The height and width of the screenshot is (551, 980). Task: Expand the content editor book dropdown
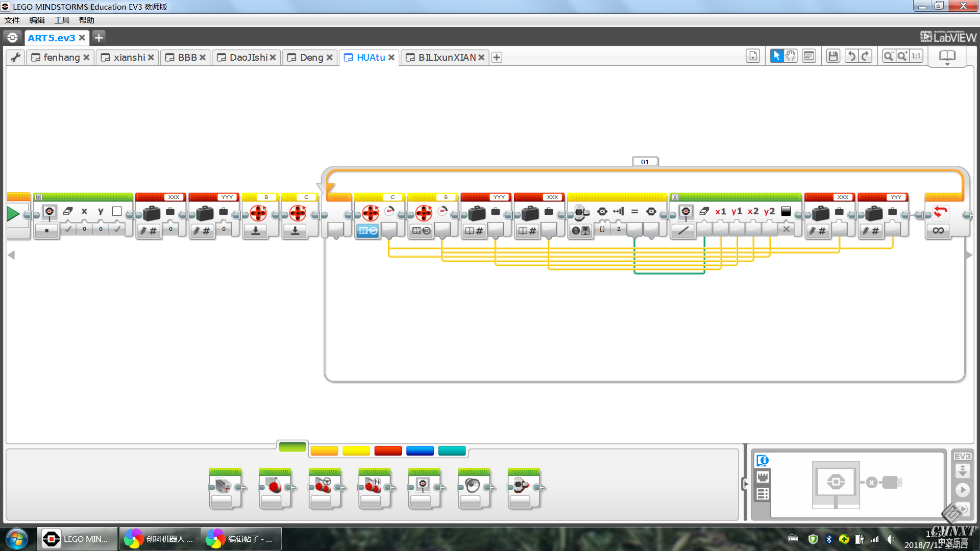coord(947,57)
